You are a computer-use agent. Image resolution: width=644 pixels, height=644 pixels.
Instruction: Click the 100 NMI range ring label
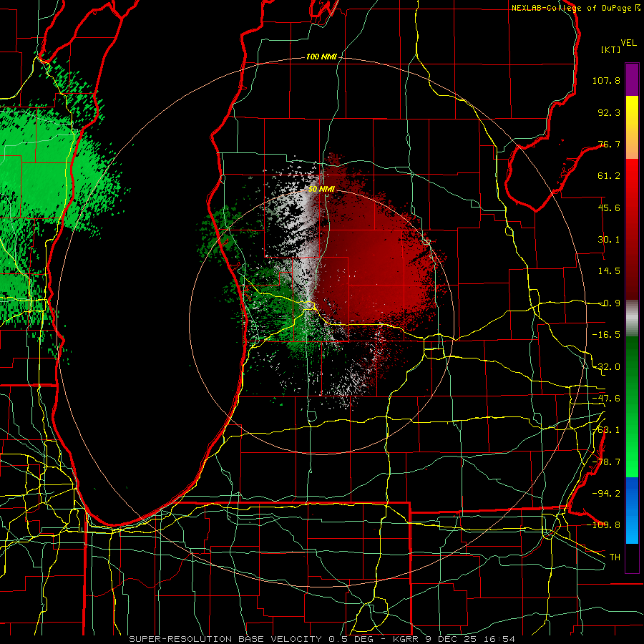coord(321,57)
